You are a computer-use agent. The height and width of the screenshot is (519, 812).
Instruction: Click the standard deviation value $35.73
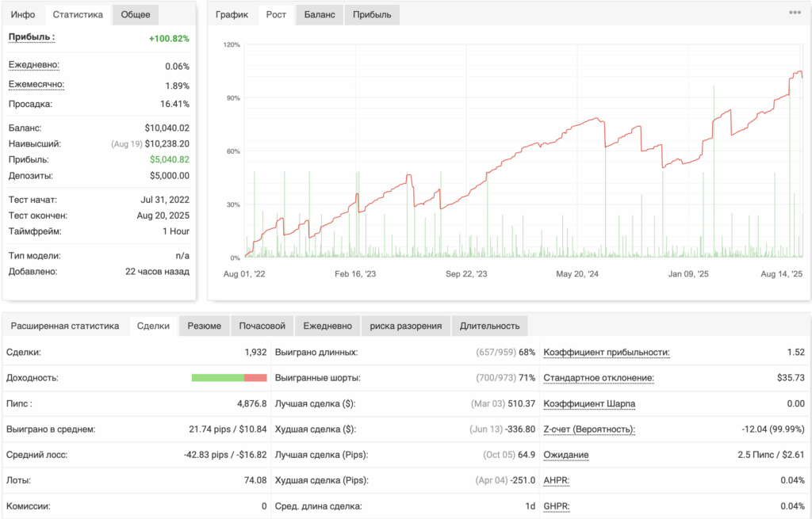pyautogui.click(x=791, y=378)
